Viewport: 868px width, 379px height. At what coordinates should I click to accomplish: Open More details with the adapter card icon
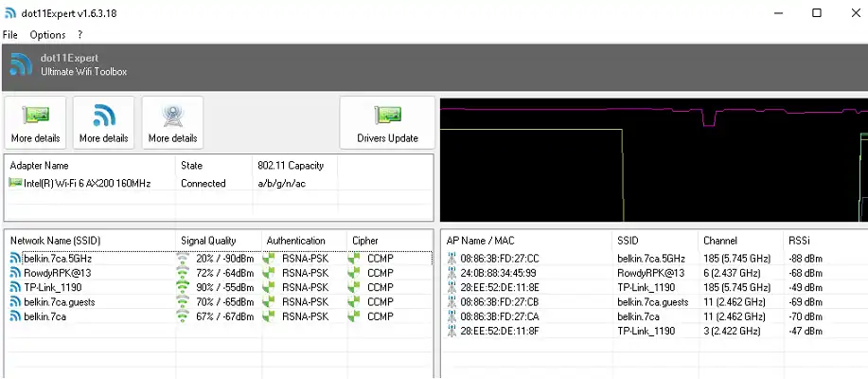tap(35, 123)
